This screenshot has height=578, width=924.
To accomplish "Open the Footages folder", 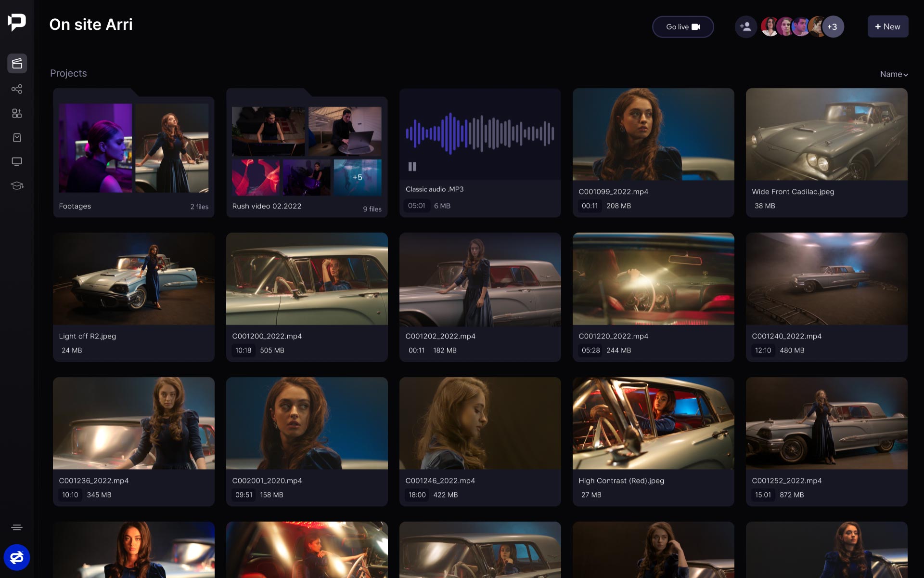I will 134,153.
